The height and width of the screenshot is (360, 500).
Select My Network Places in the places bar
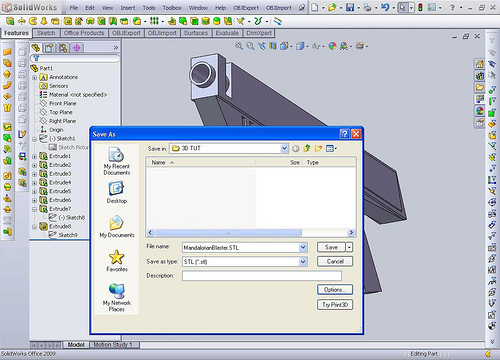[117, 297]
